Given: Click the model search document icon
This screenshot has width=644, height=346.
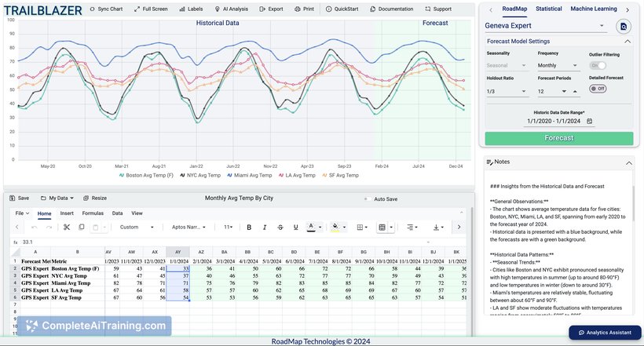Looking at the screenshot, I should click(x=624, y=27).
